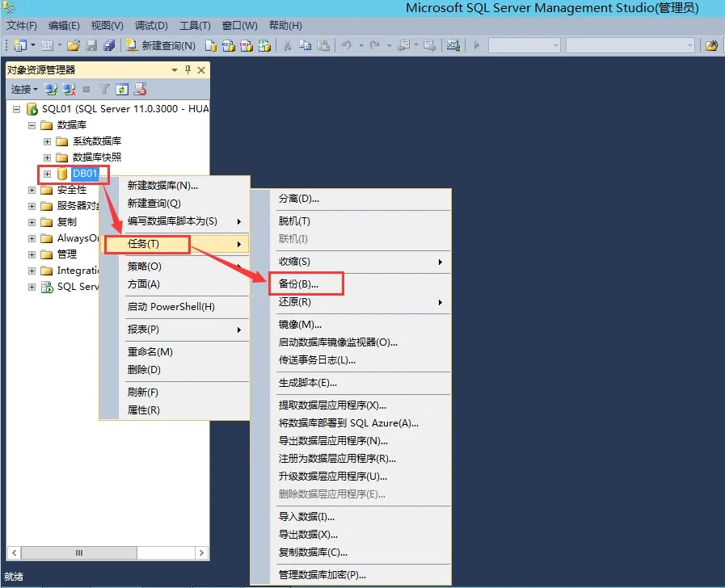Expand the 安全性 folder
Screen dimensions: 725x588
point(32,191)
